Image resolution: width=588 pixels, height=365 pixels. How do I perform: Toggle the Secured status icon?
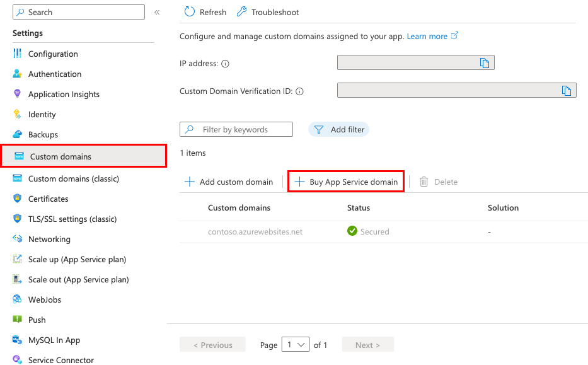point(352,231)
